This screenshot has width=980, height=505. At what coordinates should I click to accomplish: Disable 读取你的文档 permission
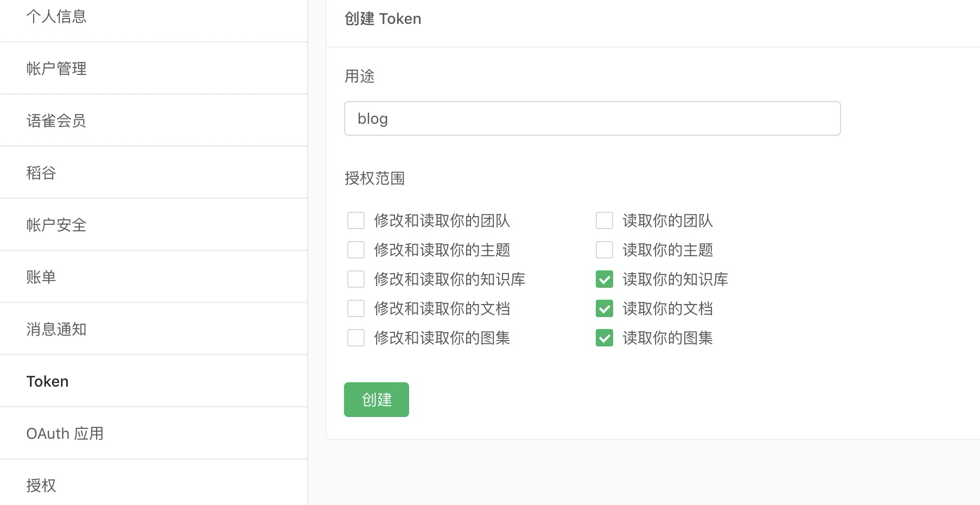coord(604,309)
